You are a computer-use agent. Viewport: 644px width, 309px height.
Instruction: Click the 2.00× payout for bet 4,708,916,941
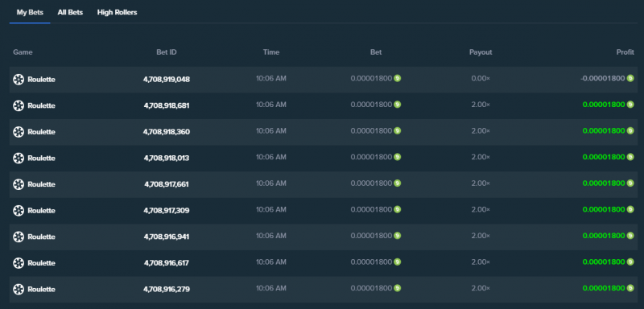[481, 236]
